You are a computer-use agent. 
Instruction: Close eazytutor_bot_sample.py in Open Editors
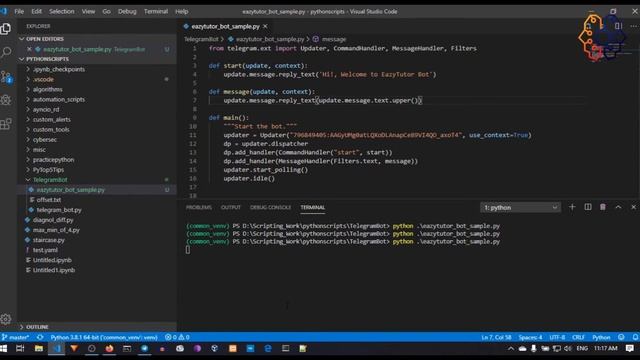pos(29,49)
